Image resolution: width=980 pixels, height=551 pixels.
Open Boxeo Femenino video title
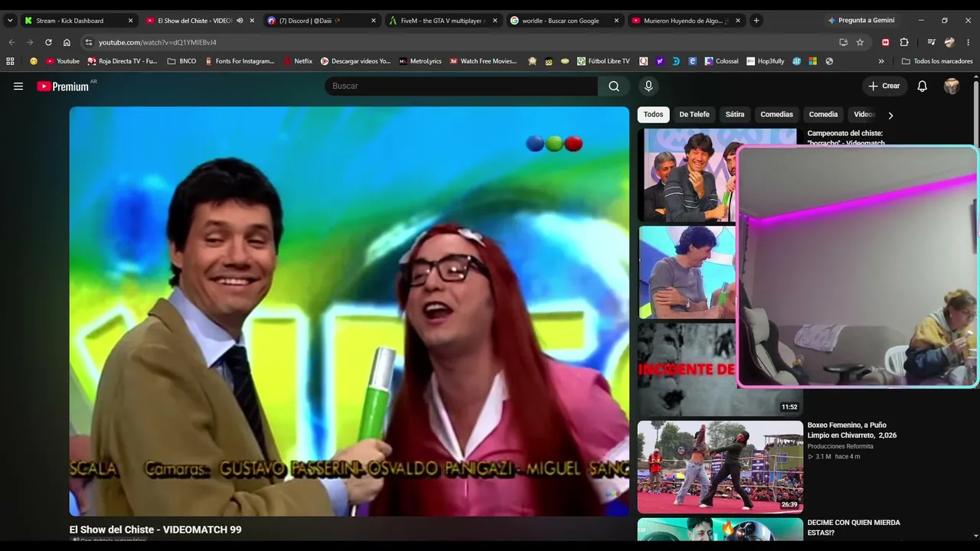[852, 430]
